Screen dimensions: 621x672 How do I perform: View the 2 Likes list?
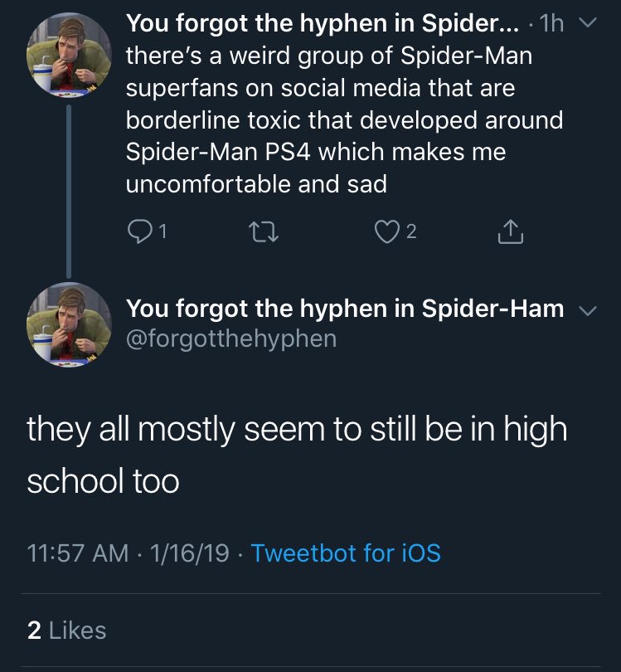point(66,630)
